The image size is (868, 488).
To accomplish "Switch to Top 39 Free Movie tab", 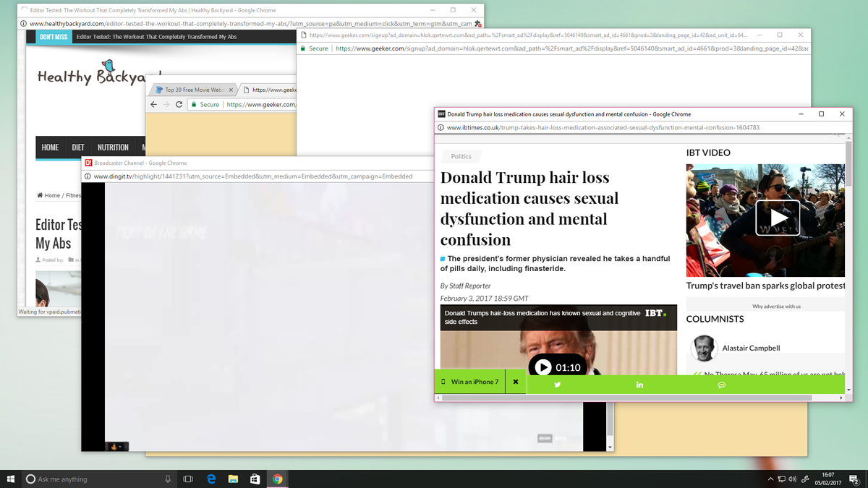I will click(x=192, y=90).
